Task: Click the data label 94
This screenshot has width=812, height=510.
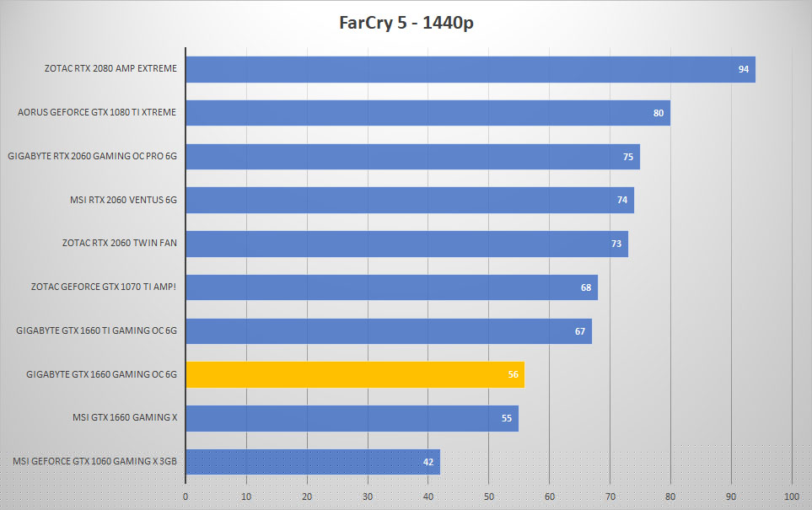Action: (744, 69)
